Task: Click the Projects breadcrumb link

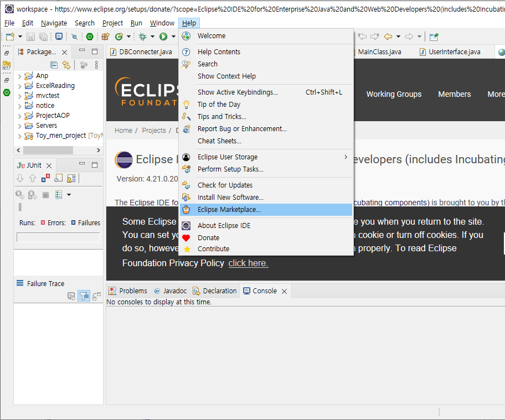Action: pos(154,131)
